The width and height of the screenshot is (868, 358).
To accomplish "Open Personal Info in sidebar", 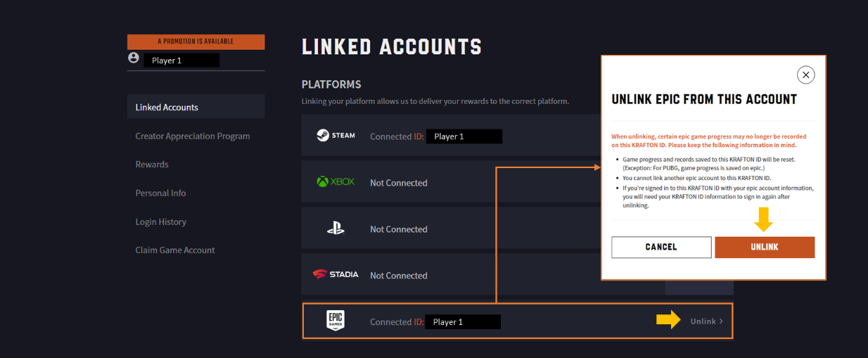I will 160,193.
